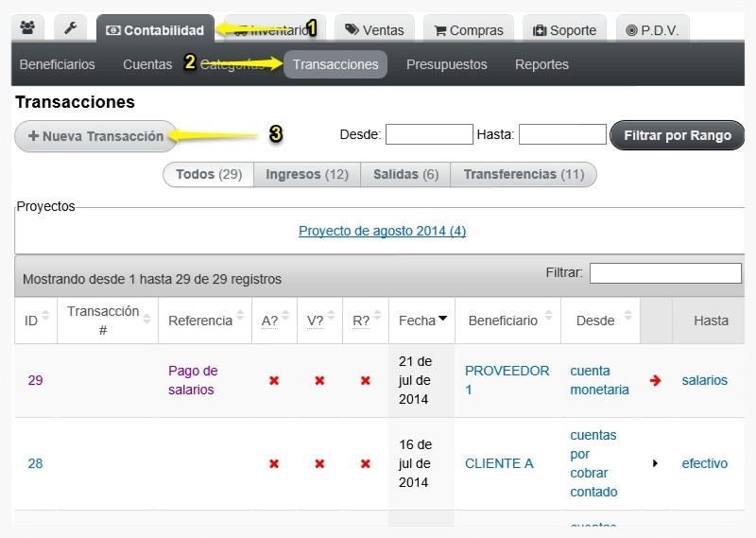Click the Nueva Transacción button
756x538 pixels.
point(96,136)
